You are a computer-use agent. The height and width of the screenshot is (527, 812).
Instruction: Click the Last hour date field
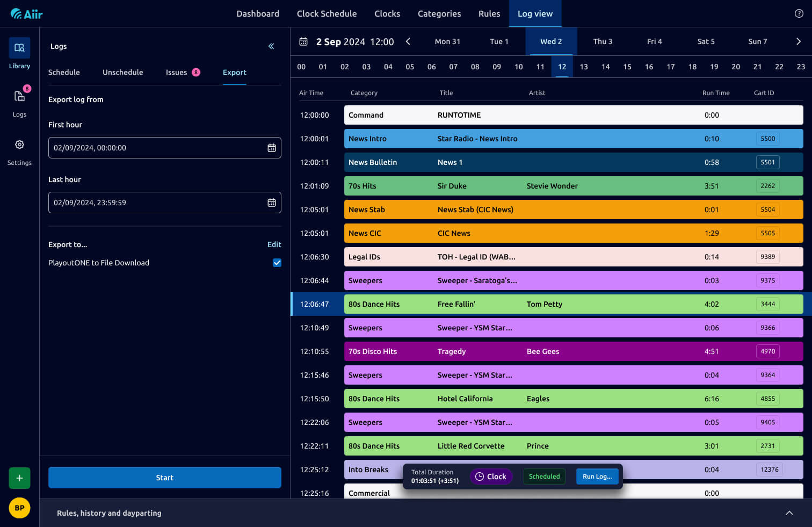[x=165, y=203]
